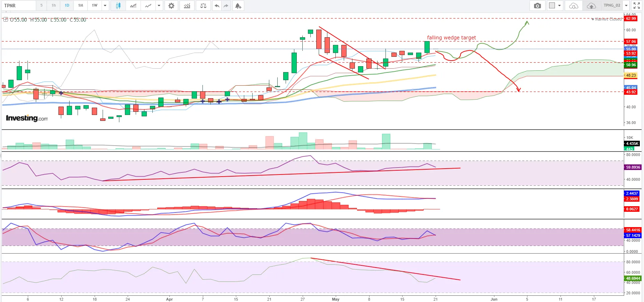
Task: Select the 1W interval
Action: pos(95,6)
